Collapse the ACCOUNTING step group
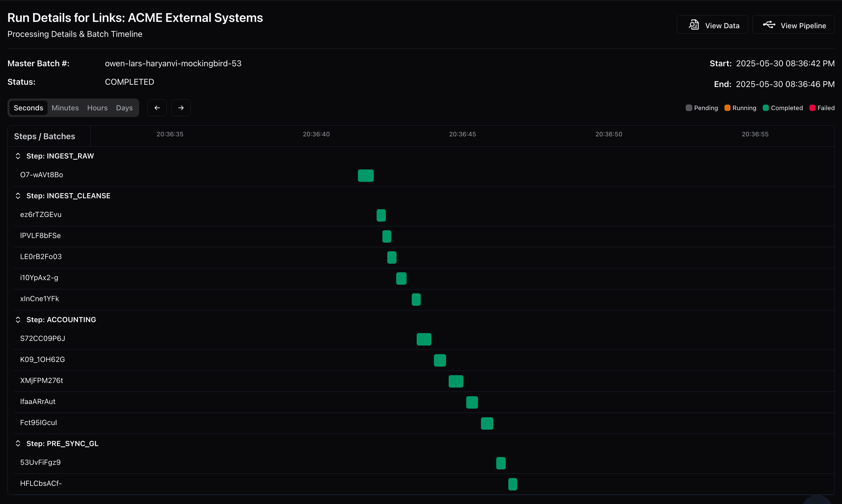The width and height of the screenshot is (842, 504). pos(18,320)
